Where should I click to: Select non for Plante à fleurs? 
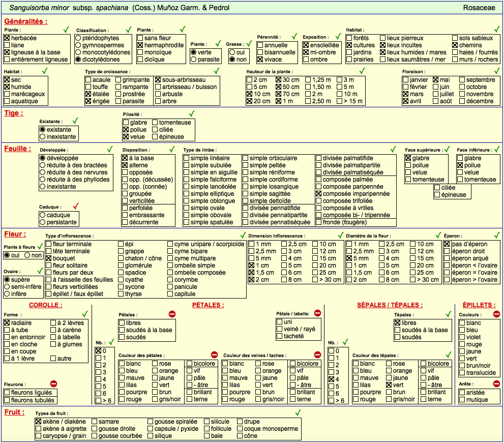pyautogui.click(x=27, y=255)
